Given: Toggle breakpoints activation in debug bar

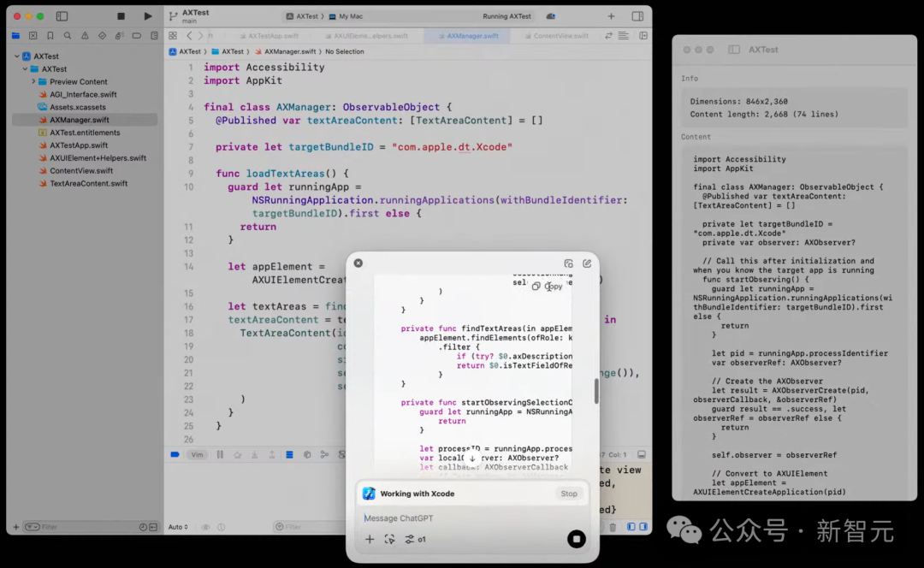Looking at the screenshot, I should [175, 455].
